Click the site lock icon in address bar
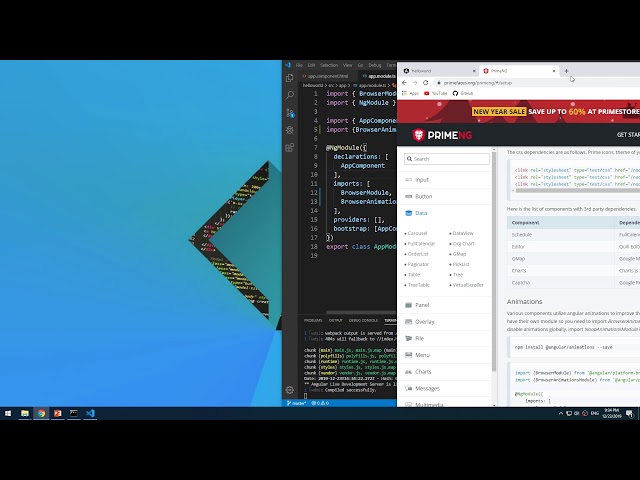 (439, 83)
